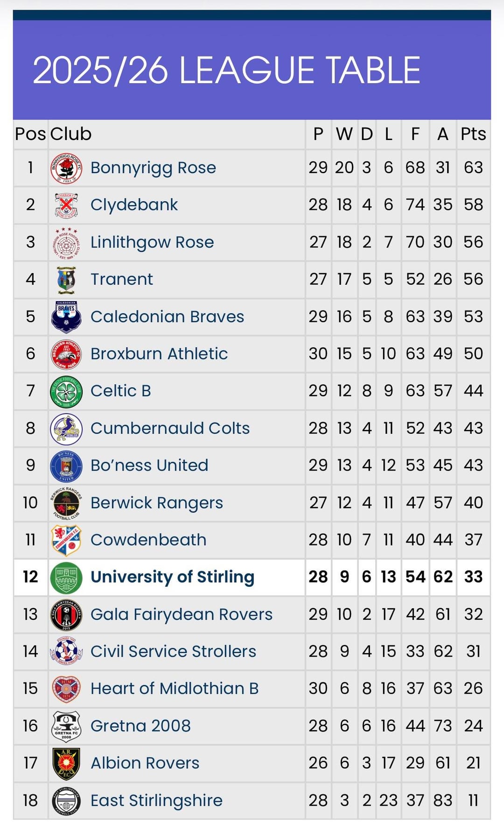Viewport: 504px width, 831px height.
Task: Click the Caledonian Braves crest icon
Action: (66, 317)
